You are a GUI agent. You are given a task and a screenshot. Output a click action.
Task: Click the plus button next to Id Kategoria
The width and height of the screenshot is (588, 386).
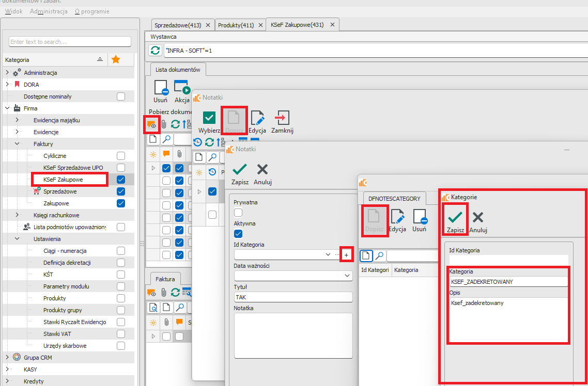coord(346,255)
